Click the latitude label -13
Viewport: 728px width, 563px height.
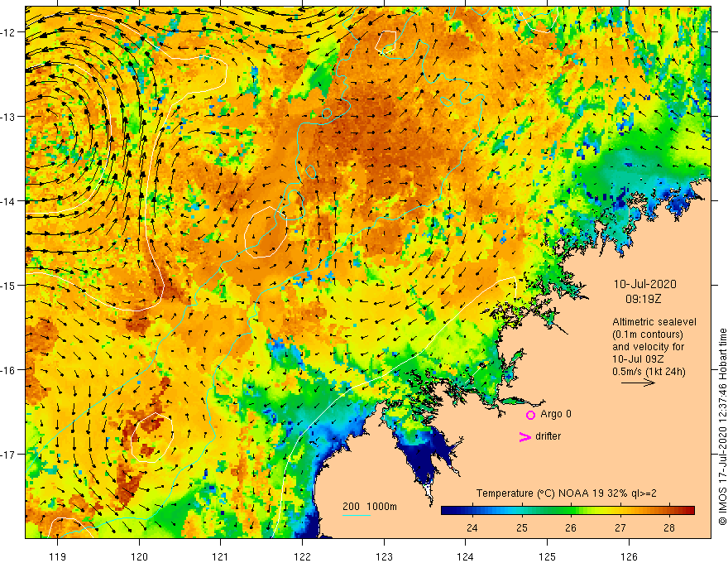click(9, 117)
